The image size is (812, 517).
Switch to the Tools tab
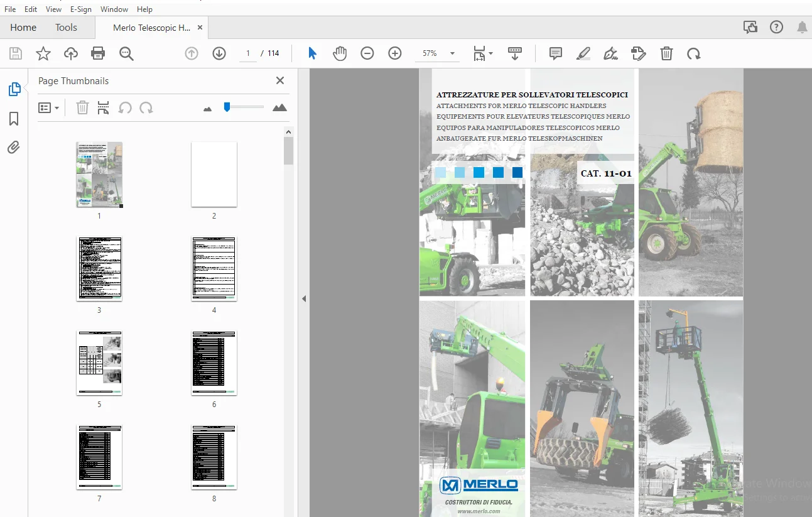pos(66,27)
